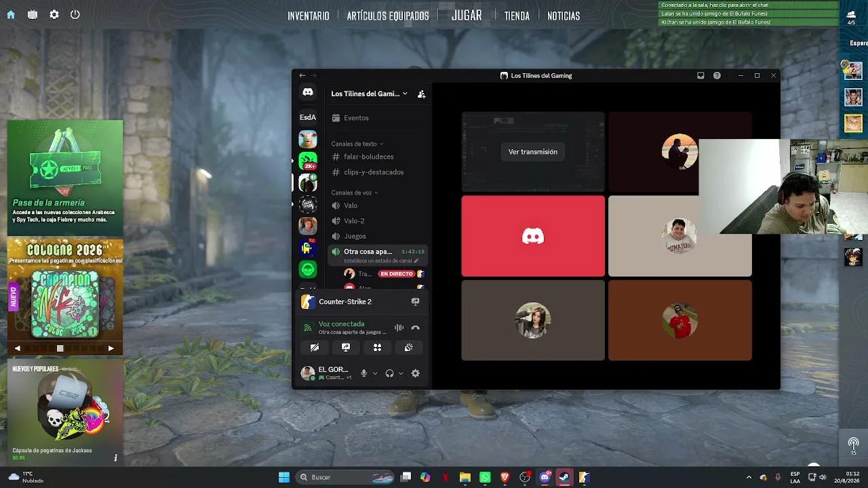The image size is (868, 488).
Task: Open the Discord inbox icon
Action: (701, 76)
